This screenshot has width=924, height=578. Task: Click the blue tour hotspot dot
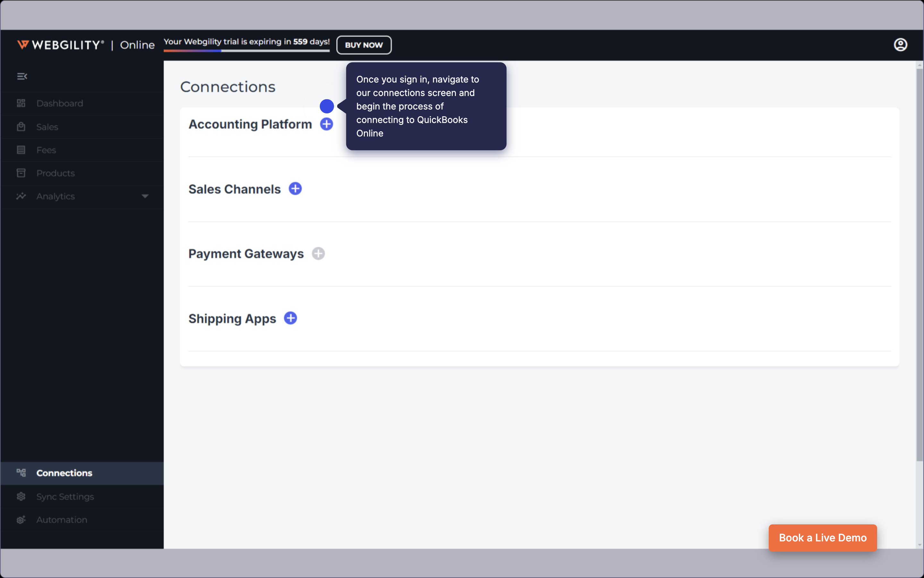(327, 106)
